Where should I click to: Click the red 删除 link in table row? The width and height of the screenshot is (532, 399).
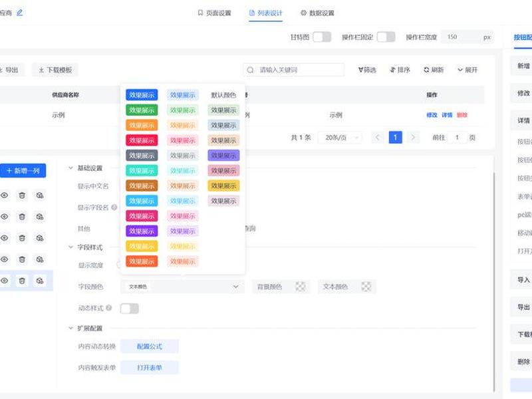pos(462,115)
